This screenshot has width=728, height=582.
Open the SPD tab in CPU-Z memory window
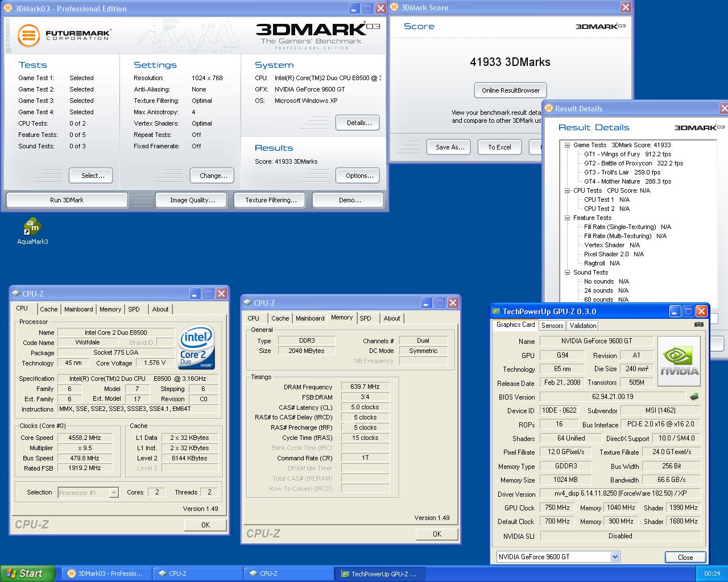tap(366, 318)
